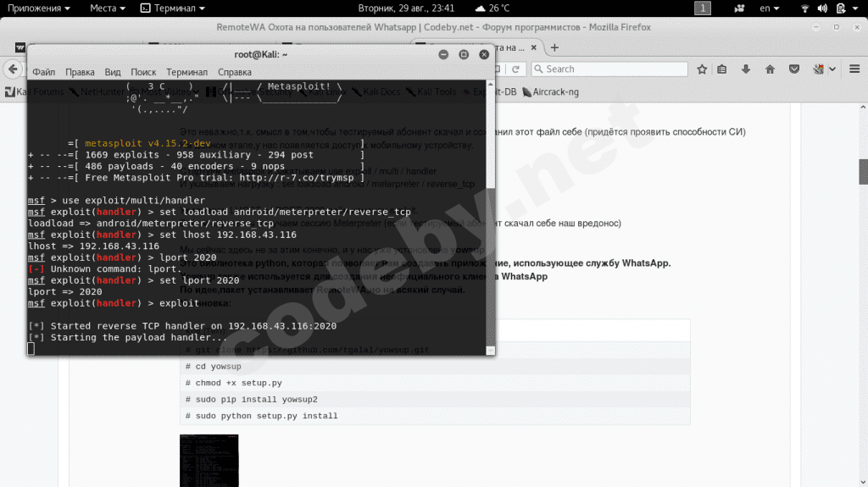Focus the Firefox Search box

[609, 69]
